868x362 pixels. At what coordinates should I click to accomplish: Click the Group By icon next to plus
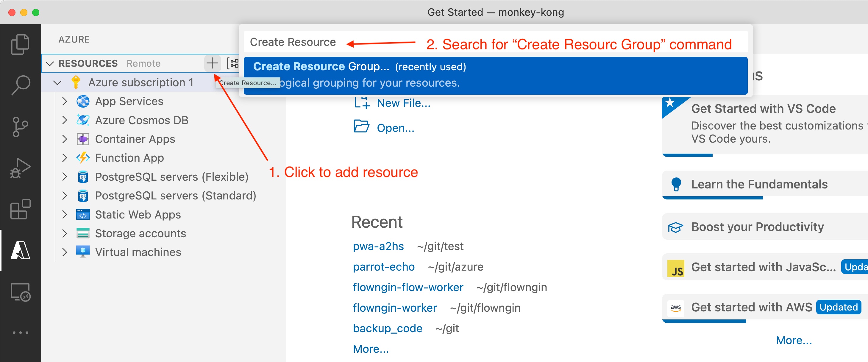[233, 63]
